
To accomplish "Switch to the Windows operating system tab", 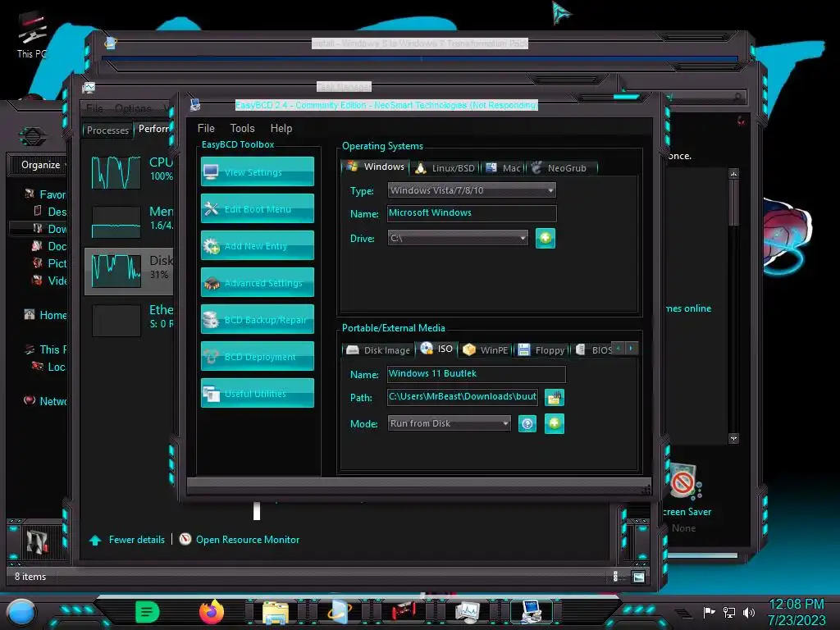I will [x=375, y=167].
